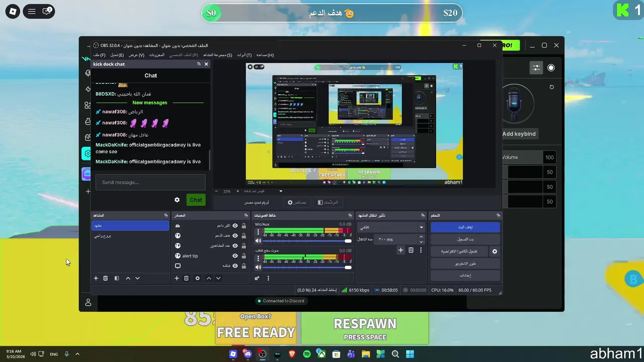Open the تحرير (E) menu in OBS
Screen dimensions: 644x362
117,55
